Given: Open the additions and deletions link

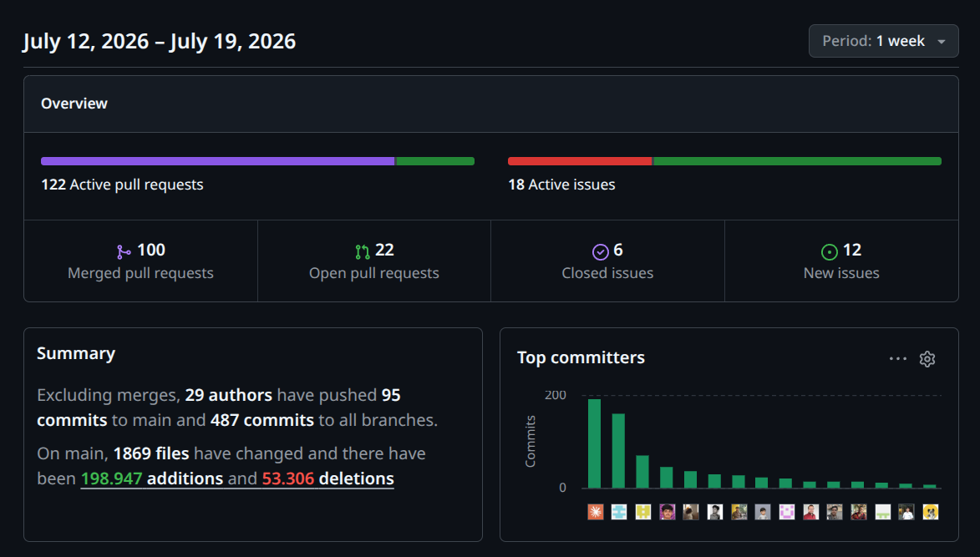Looking at the screenshot, I should point(237,479).
